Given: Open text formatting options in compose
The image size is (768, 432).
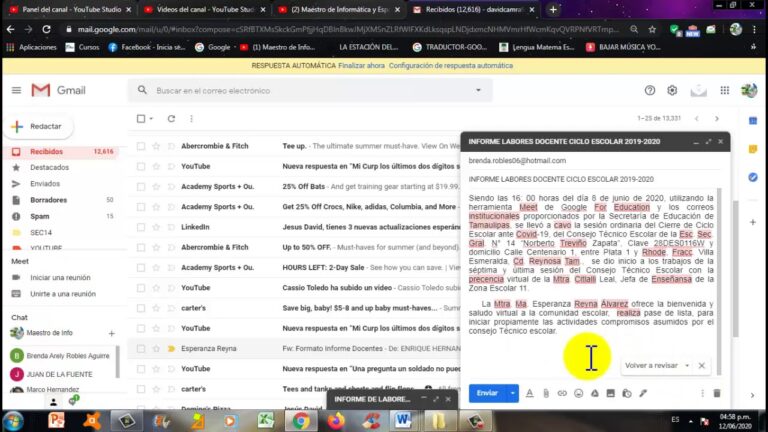Looking at the screenshot, I should [529, 393].
